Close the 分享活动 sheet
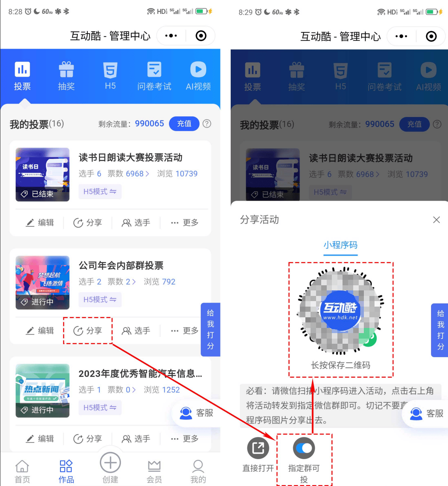 437,220
